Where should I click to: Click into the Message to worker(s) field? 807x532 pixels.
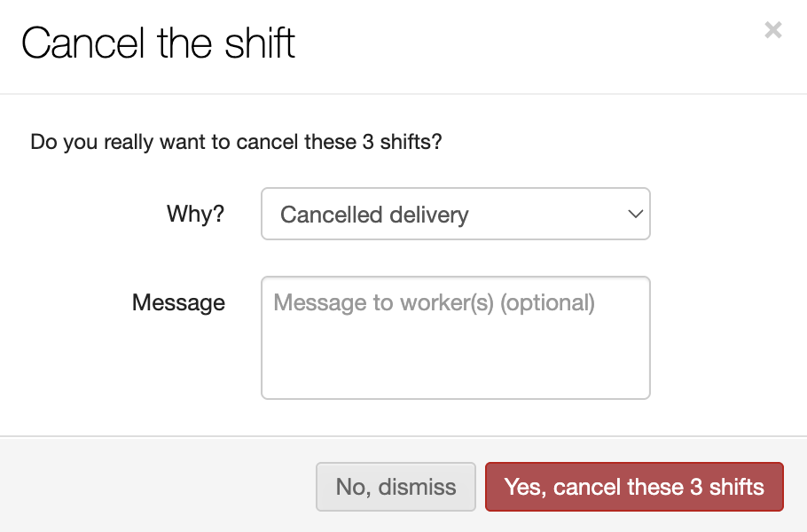(455, 337)
